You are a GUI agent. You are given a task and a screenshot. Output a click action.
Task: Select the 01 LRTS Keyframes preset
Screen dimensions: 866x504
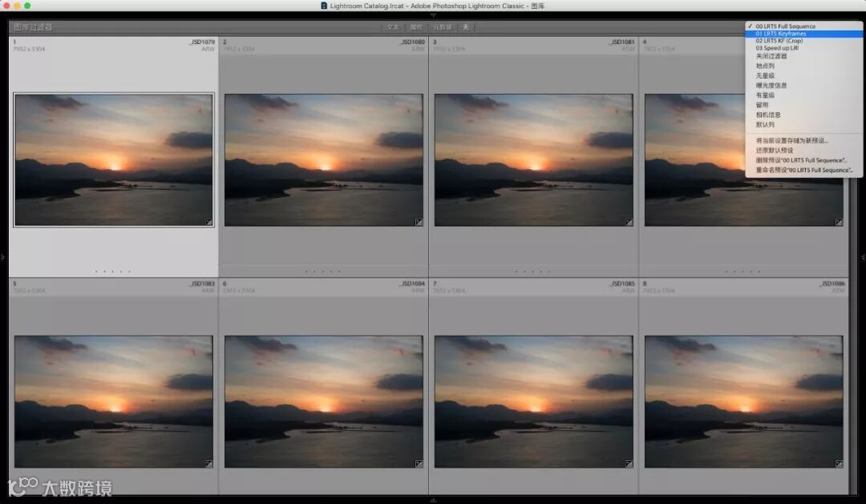(804, 34)
